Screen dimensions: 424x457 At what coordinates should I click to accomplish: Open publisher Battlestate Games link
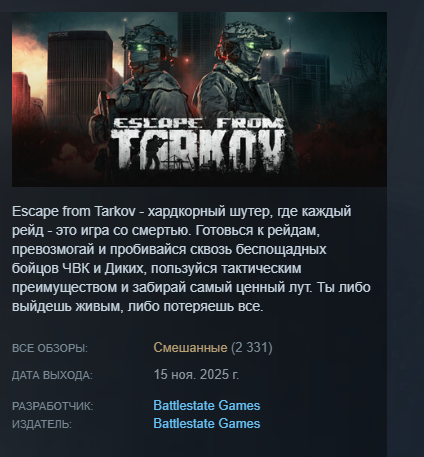(207, 424)
